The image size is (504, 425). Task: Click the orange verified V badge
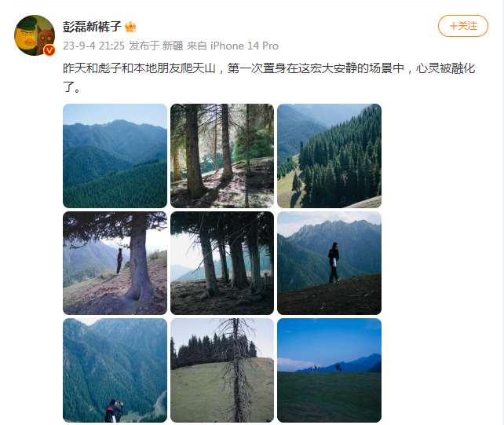point(49,50)
